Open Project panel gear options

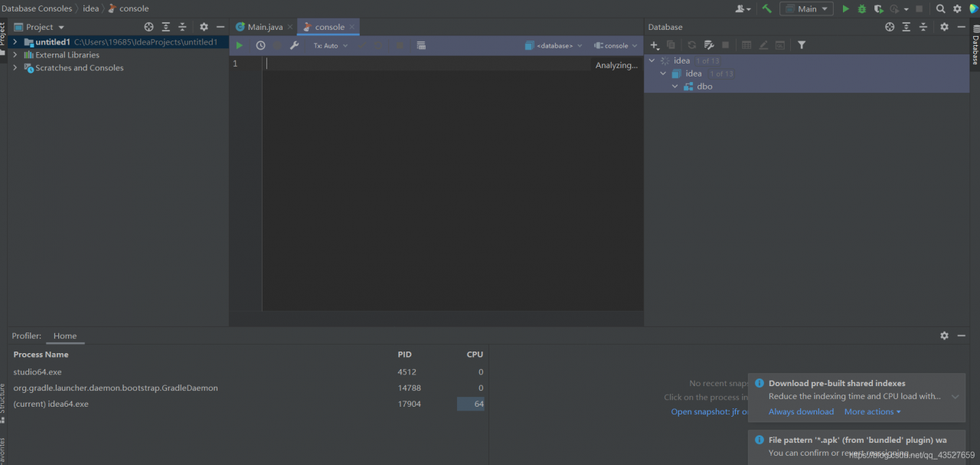coord(204,27)
